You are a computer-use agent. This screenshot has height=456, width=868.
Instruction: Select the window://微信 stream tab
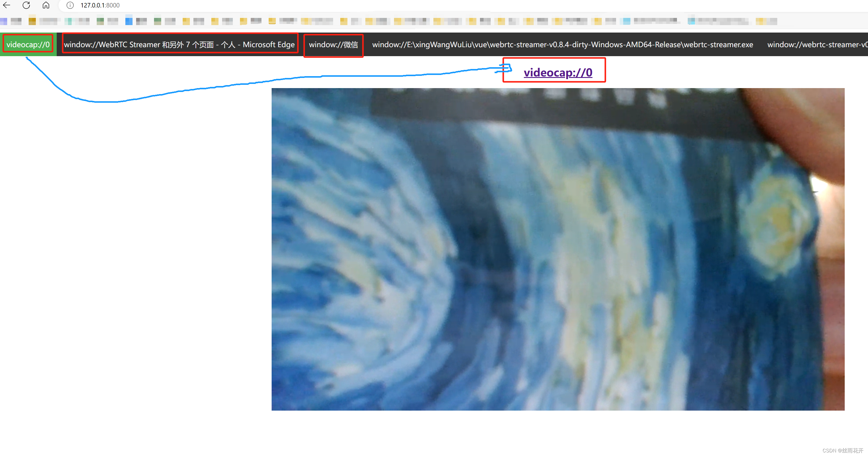pyautogui.click(x=333, y=44)
